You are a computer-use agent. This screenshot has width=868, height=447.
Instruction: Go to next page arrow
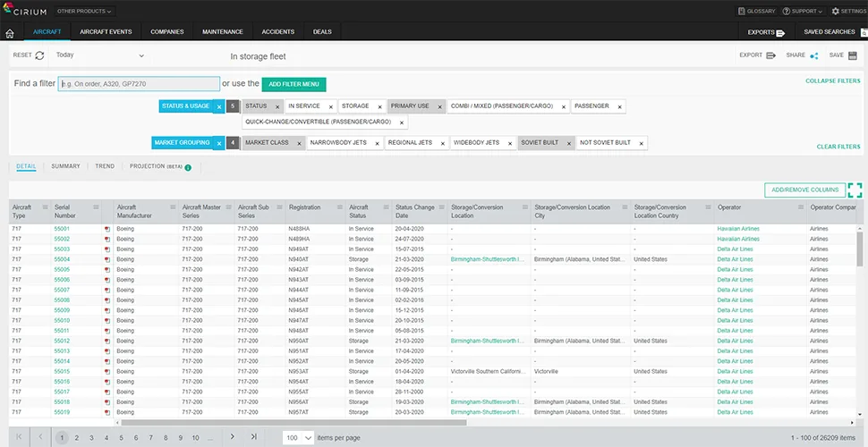click(233, 436)
